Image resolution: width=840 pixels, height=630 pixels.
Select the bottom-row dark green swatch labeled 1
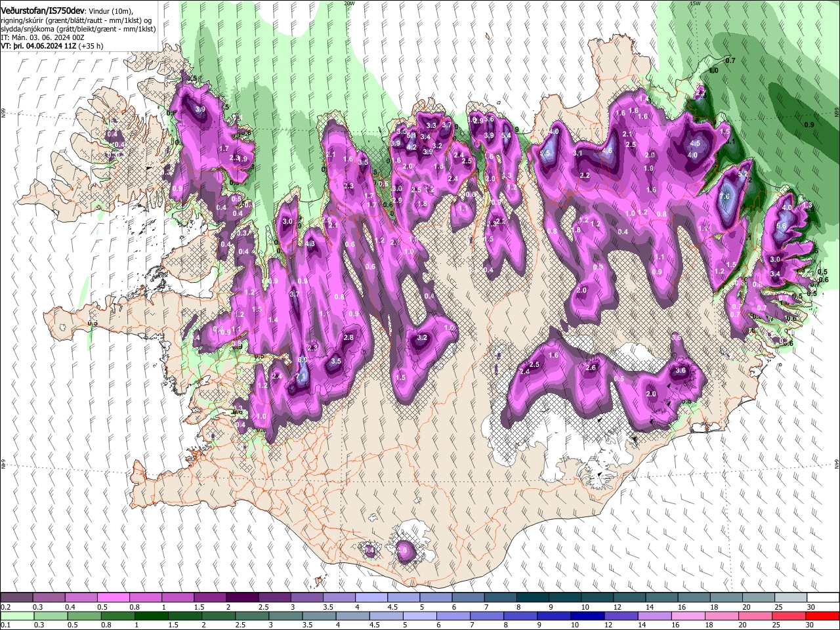point(151,616)
